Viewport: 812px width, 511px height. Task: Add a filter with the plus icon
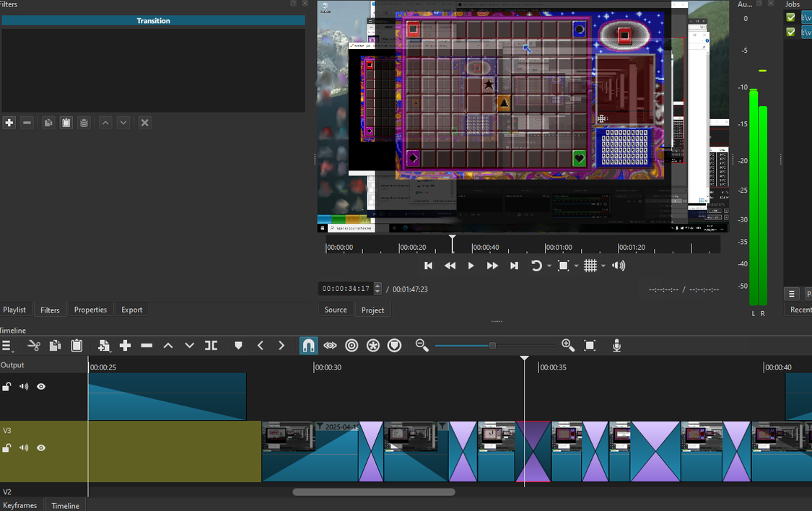coord(9,123)
